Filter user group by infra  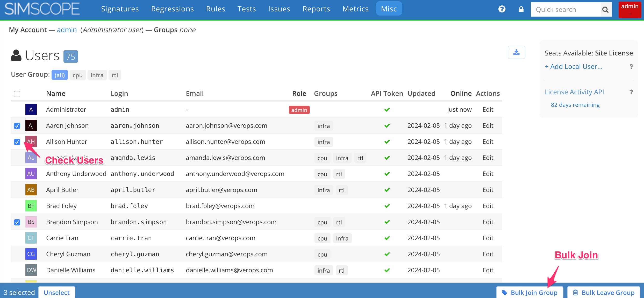tap(97, 75)
